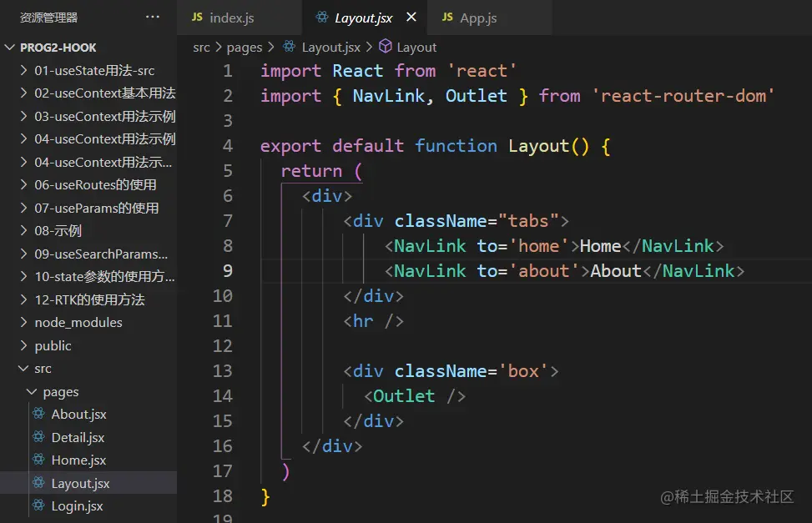Image resolution: width=812 pixels, height=523 pixels.
Task: Open Login.jsx in the explorer
Action: click(x=88, y=506)
